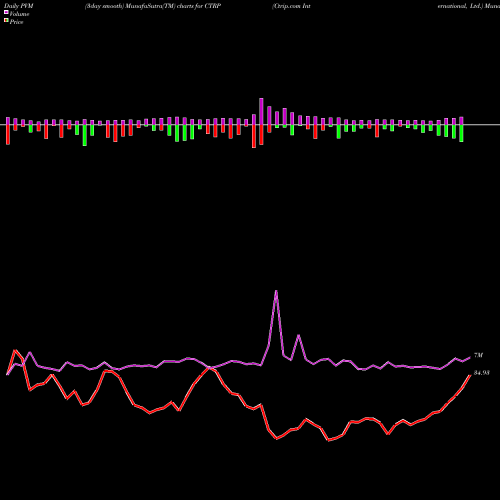Click the Price legend swatch
Image resolution: width=500 pixels, height=500 pixels.
[6, 21]
